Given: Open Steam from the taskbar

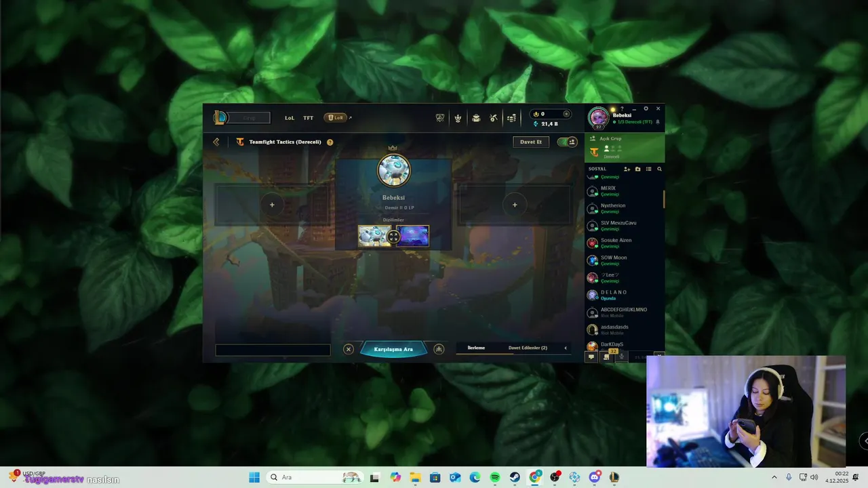Looking at the screenshot, I should tap(515, 477).
